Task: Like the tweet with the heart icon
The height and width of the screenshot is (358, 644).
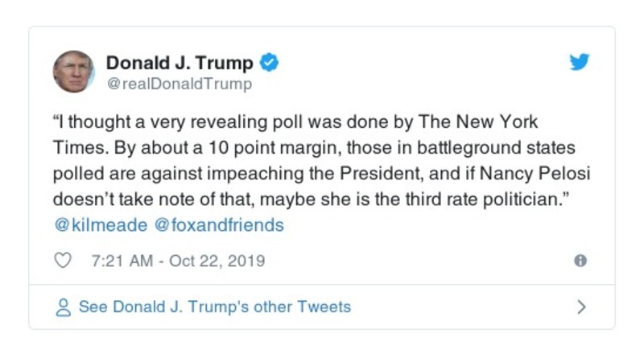Action: tap(64, 261)
